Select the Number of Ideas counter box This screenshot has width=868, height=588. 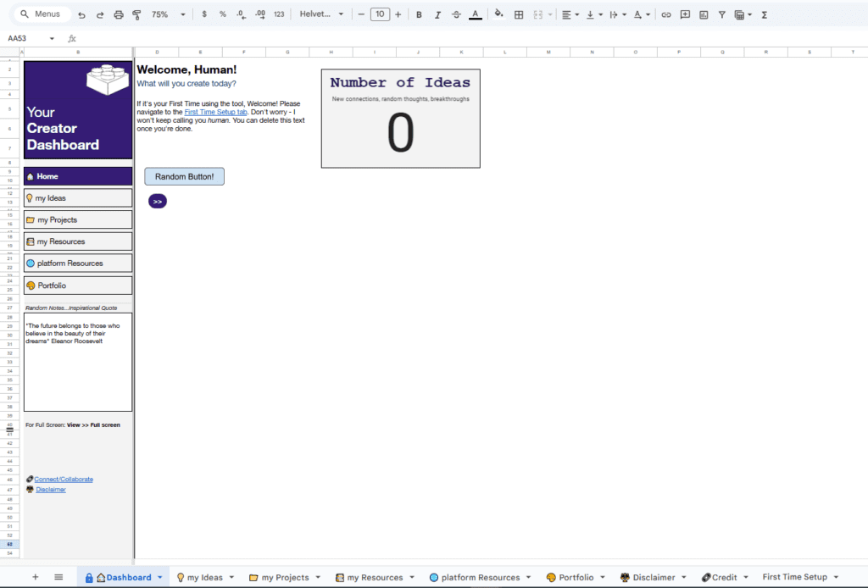pos(401,119)
